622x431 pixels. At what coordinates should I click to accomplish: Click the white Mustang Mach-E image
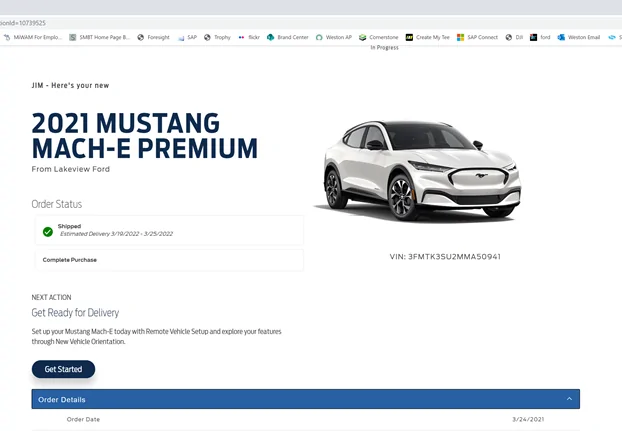click(x=420, y=170)
